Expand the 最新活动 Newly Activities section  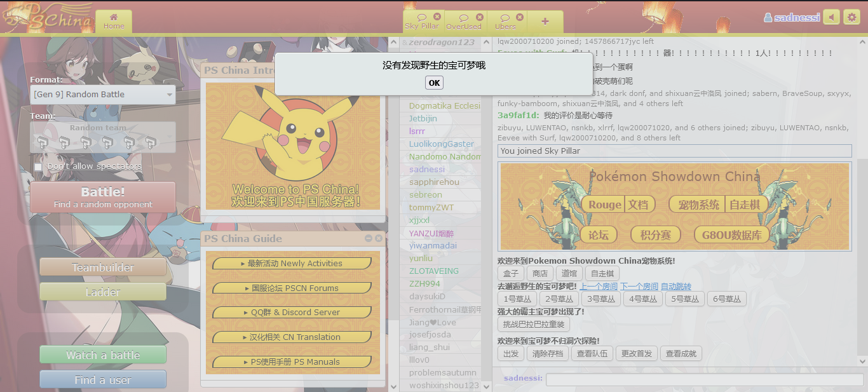click(x=292, y=264)
